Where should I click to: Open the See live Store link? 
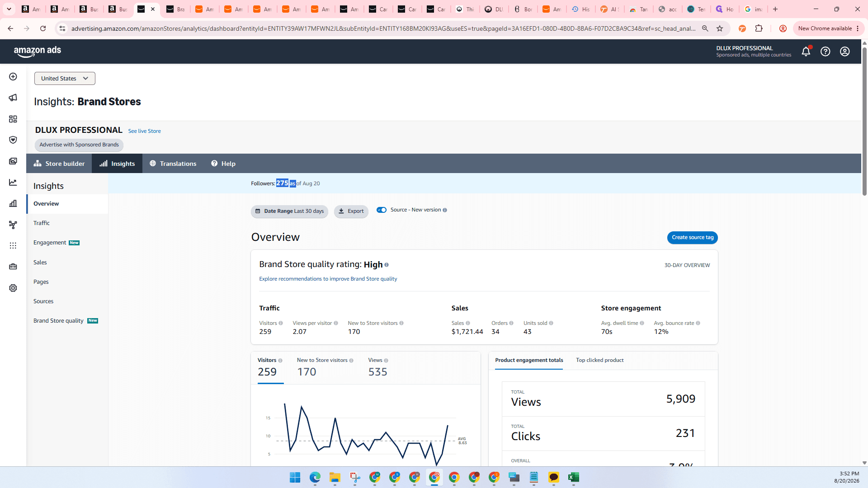[144, 131]
